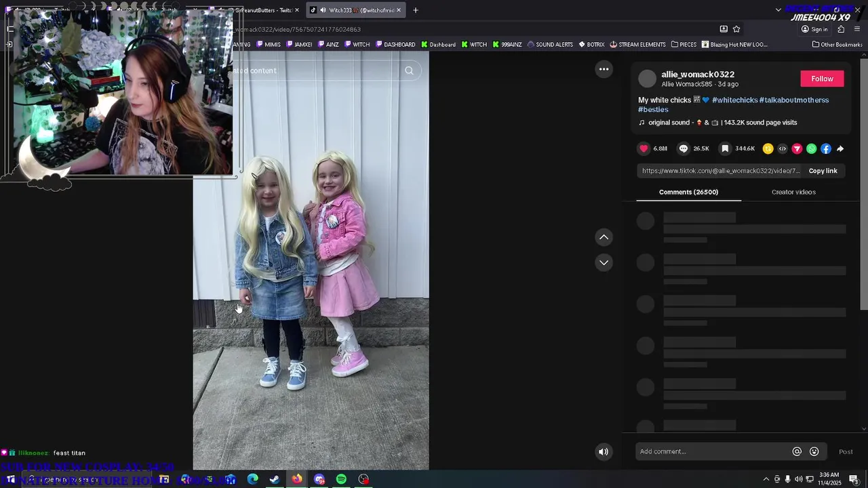Image resolution: width=868 pixels, height=488 pixels.
Task: Open emoji picker in comment box
Action: tap(814, 451)
